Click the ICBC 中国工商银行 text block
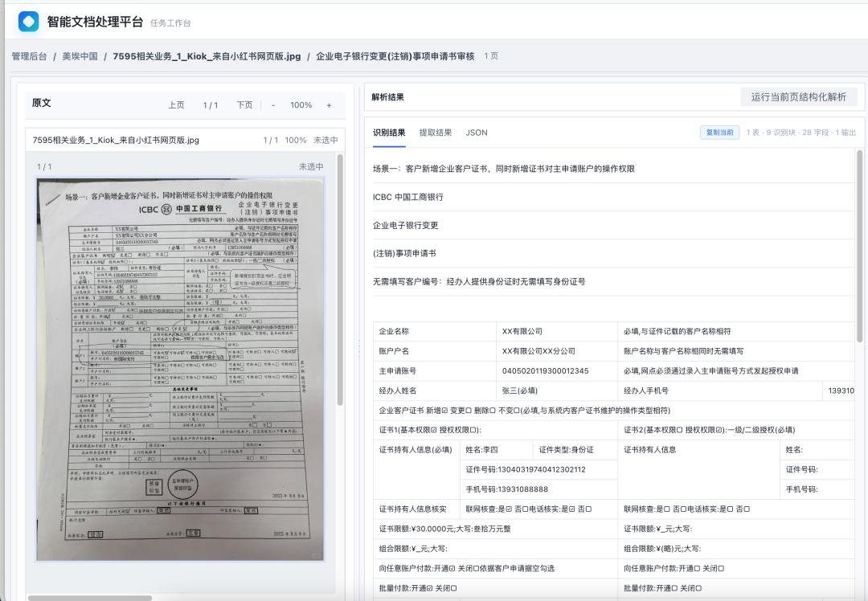The height and width of the screenshot is (601, 868). coord(408,197)
